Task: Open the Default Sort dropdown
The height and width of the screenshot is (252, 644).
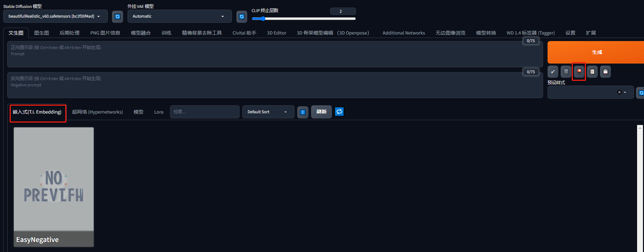Action: [268, 112]
